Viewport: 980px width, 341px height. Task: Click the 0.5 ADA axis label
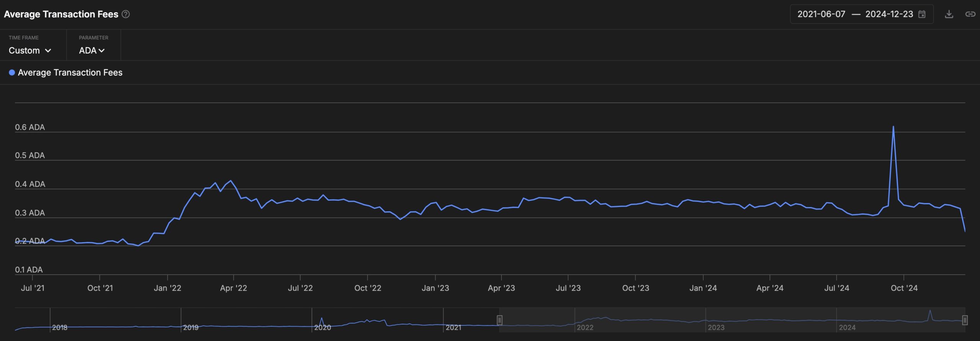[30, 155]
